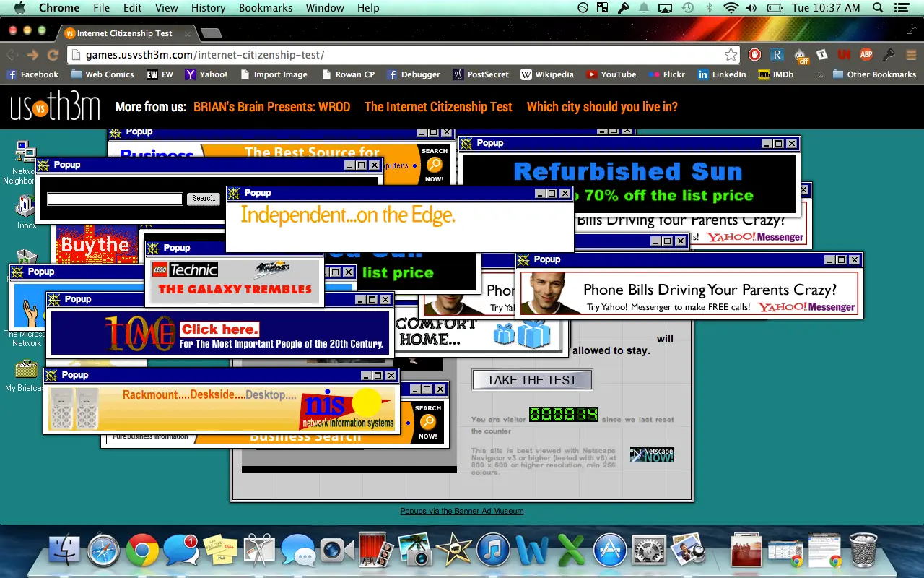The image size is (924, 578).
Task: Click the popup's search text field
Action: [115, 199]
